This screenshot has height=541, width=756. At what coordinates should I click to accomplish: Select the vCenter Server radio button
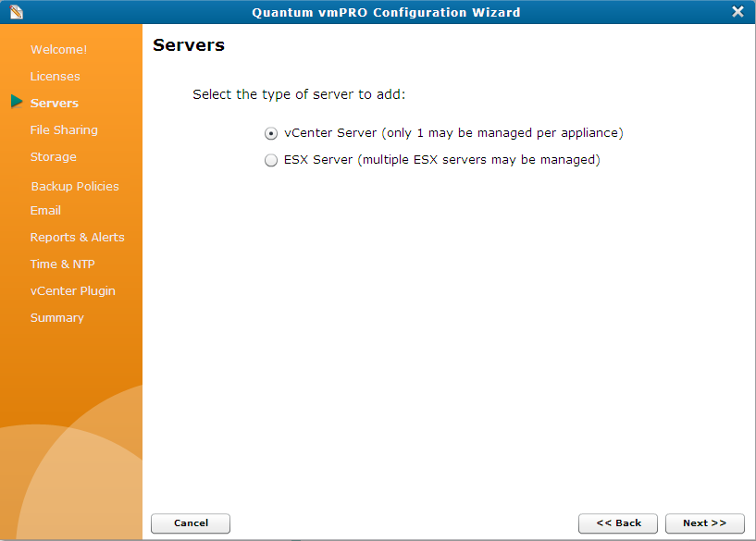271,132
